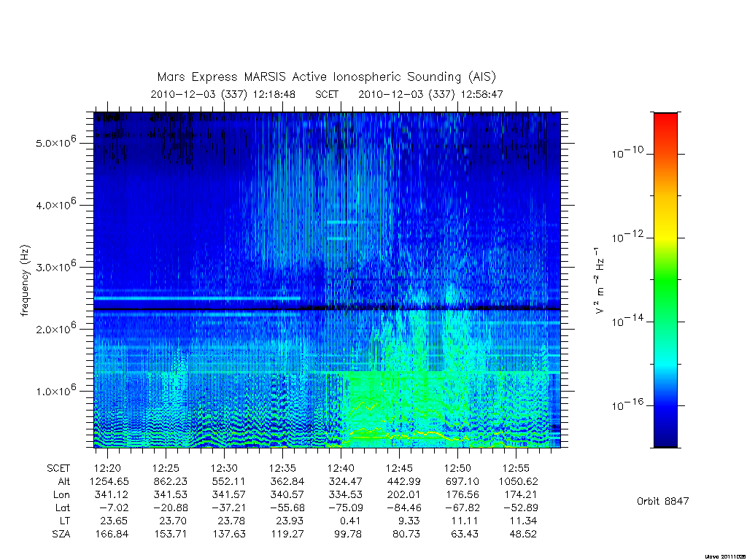
Task: Click the 'Alt' row header
Action: tap(63, 481)
